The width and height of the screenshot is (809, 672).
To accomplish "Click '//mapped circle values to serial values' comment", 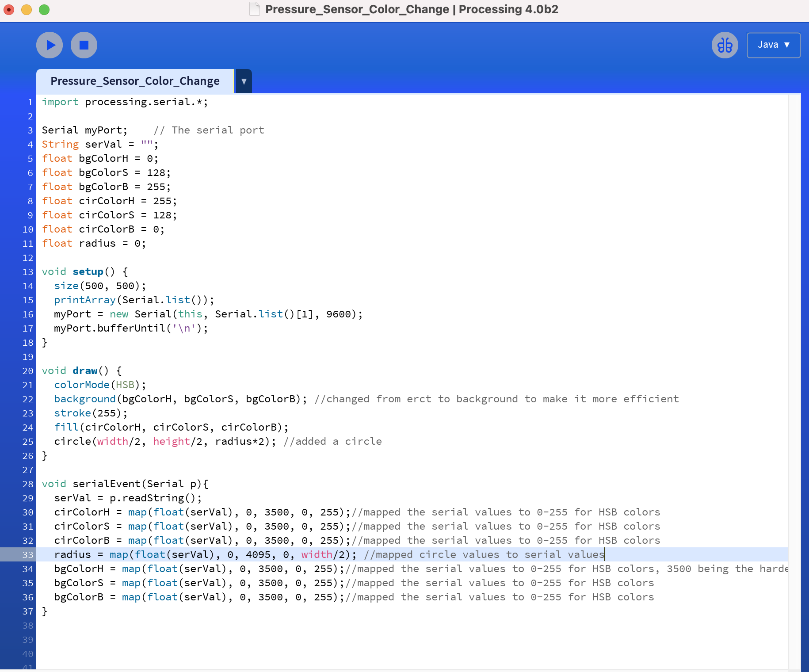I will 484,554.
